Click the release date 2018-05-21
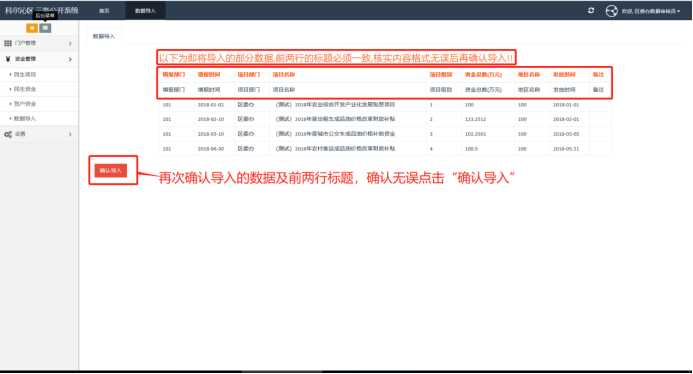693x374 pixels. pyautogui.click(x=566, y=149)
